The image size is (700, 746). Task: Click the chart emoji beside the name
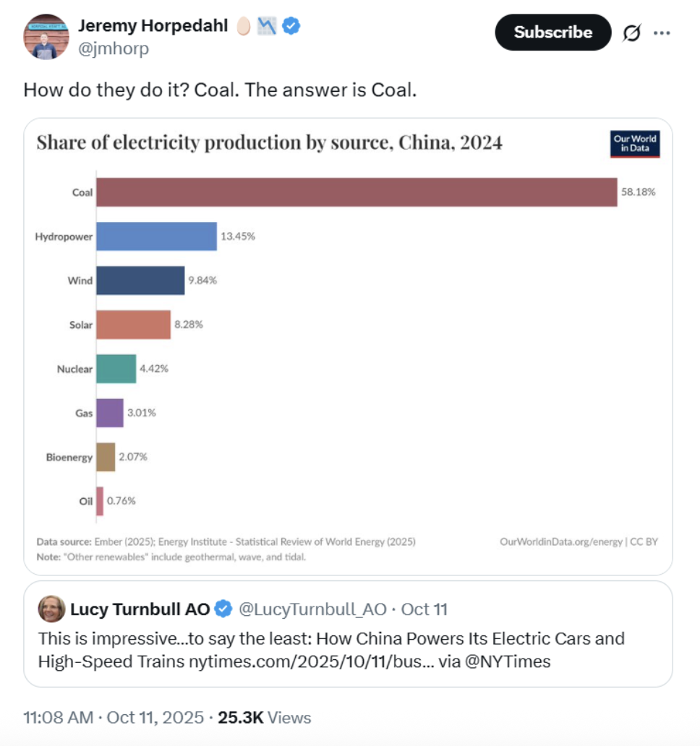tap(265, 27)
